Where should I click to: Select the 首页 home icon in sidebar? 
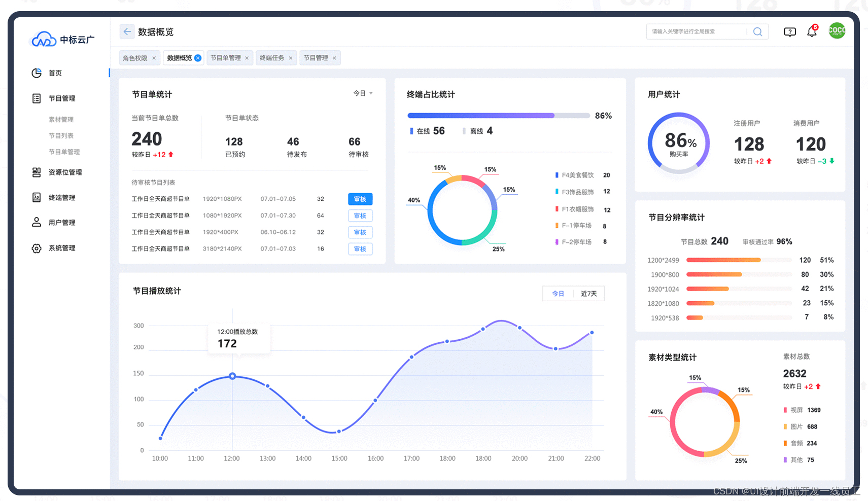point(37,73)
